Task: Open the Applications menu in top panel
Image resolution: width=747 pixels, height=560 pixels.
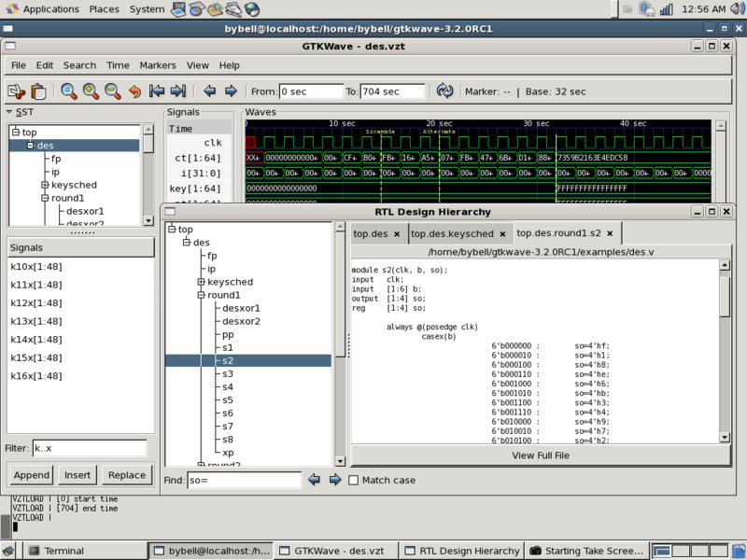Action: pyautogui.click(x=50, y=9)
